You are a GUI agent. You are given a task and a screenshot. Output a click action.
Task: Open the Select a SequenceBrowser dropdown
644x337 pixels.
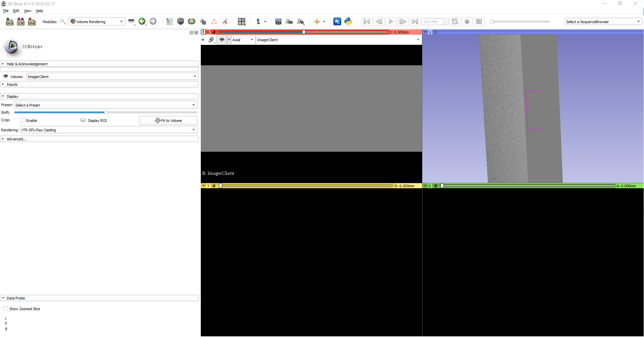click(x=602, y=21)
